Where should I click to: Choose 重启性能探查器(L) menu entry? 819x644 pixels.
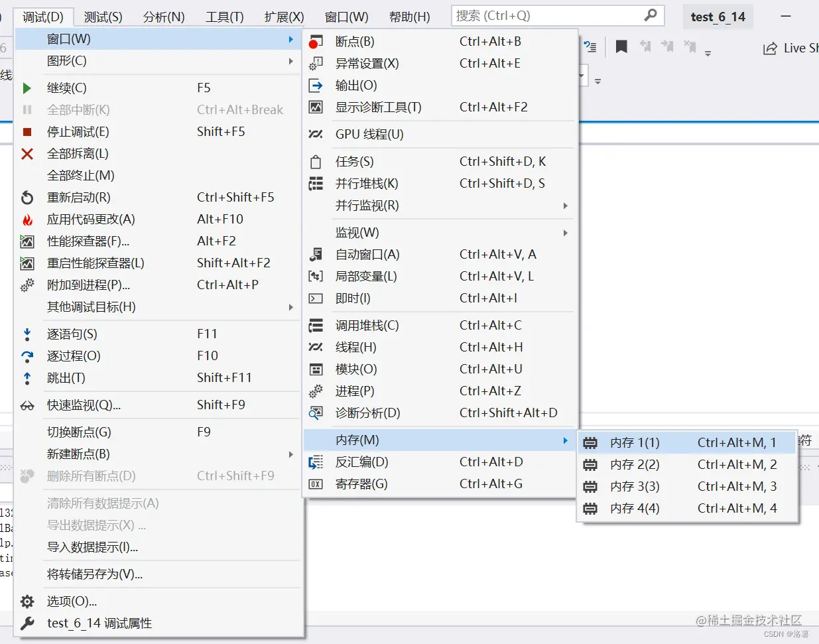coord(158,263)
